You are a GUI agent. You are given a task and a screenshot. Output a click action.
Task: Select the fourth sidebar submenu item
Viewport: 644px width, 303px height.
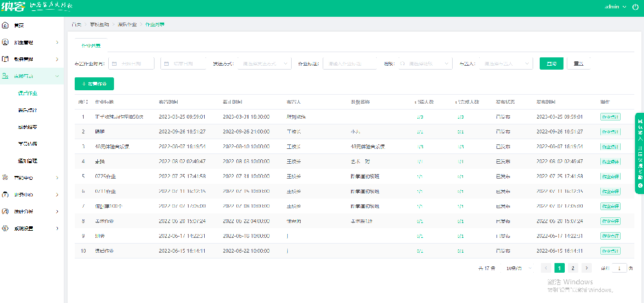28,144
